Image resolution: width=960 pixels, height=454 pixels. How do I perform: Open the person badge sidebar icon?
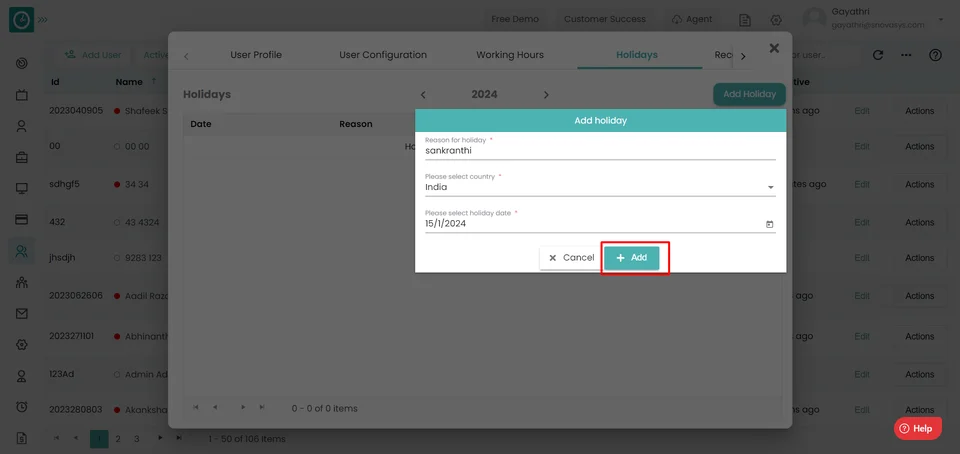(x=22, y=376)
